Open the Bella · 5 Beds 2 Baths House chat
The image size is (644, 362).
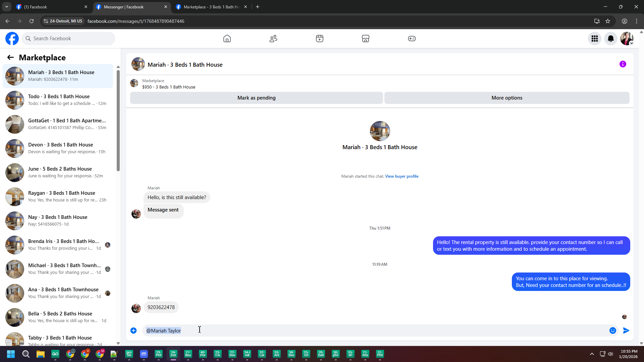pos(58,317)
